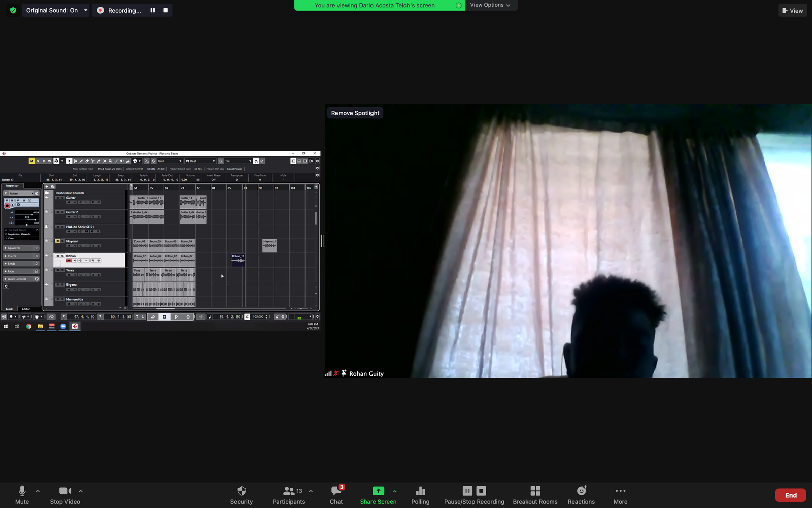The height and width of the screenshot is (508, 812).
Task: Click Remove Spotlight on the video
Action: pos(355,113)
